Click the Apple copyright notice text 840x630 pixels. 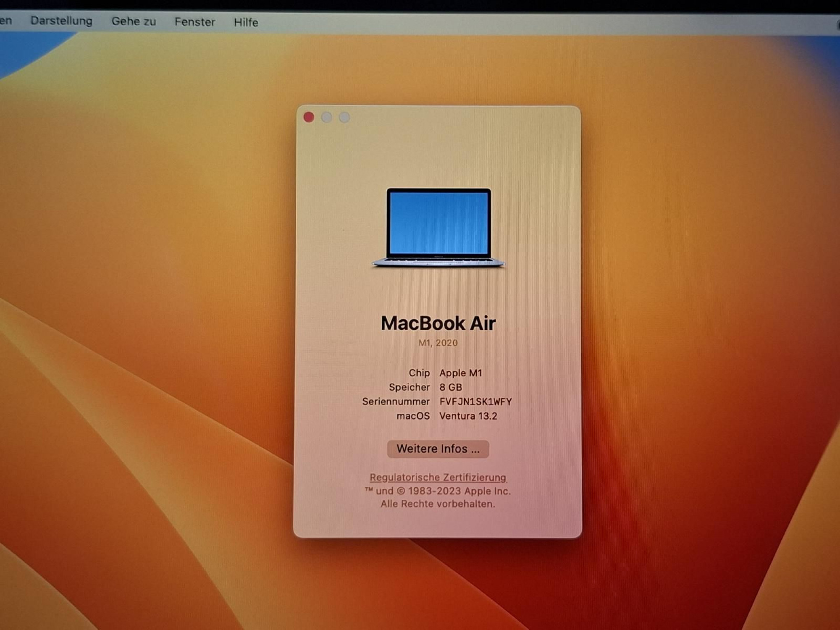coord(438,497)
